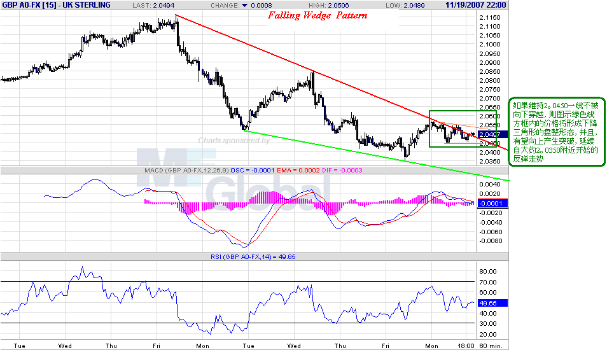Screen dimensions: 607x364
Task: Click the 2.0400 price axis label
Action: pos(490,153)
